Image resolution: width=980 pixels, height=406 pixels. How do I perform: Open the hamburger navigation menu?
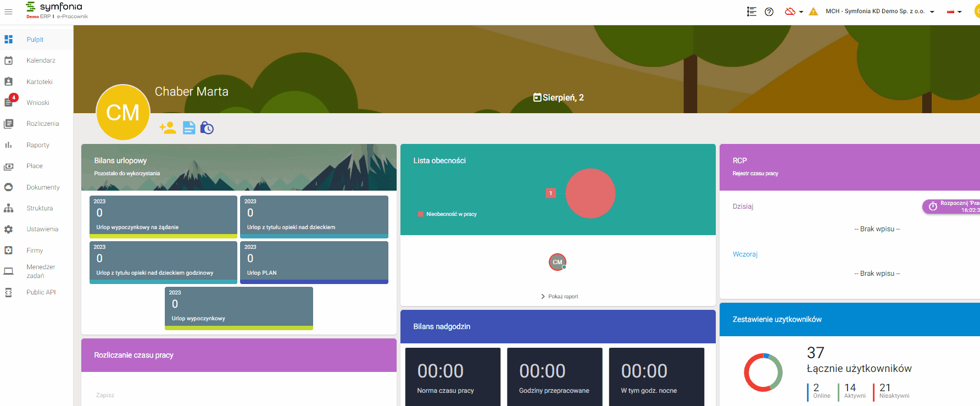point(8,12)
